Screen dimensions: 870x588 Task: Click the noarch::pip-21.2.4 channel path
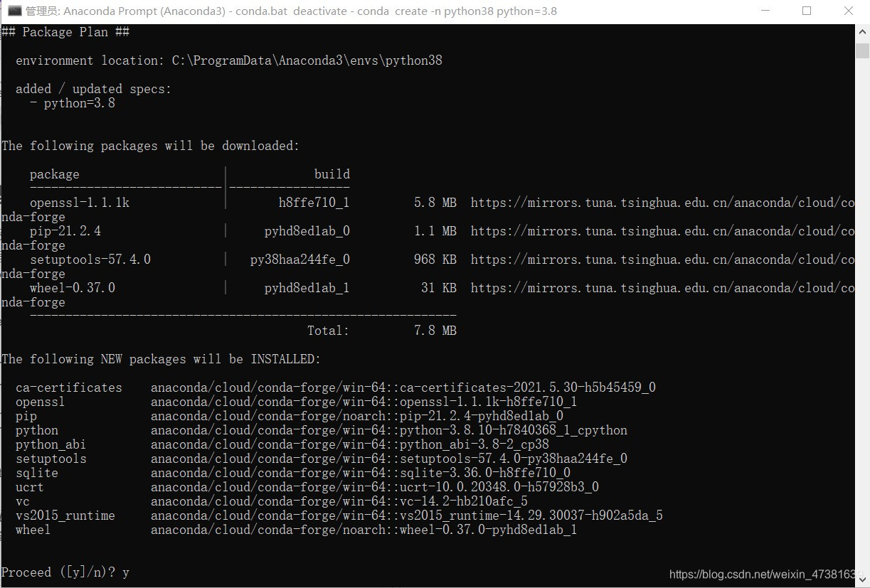pos(357,416)
